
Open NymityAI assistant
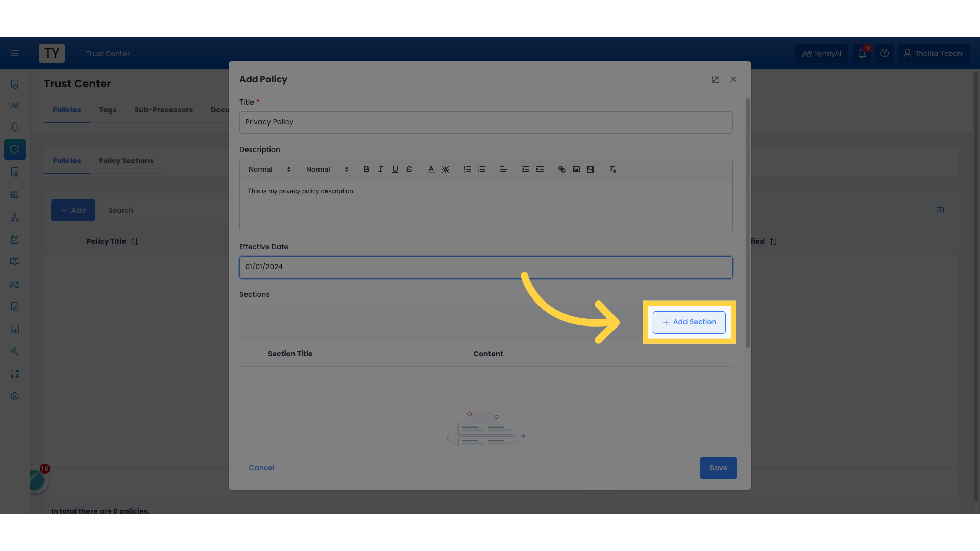pyautogui.click(x=821, y=53)
